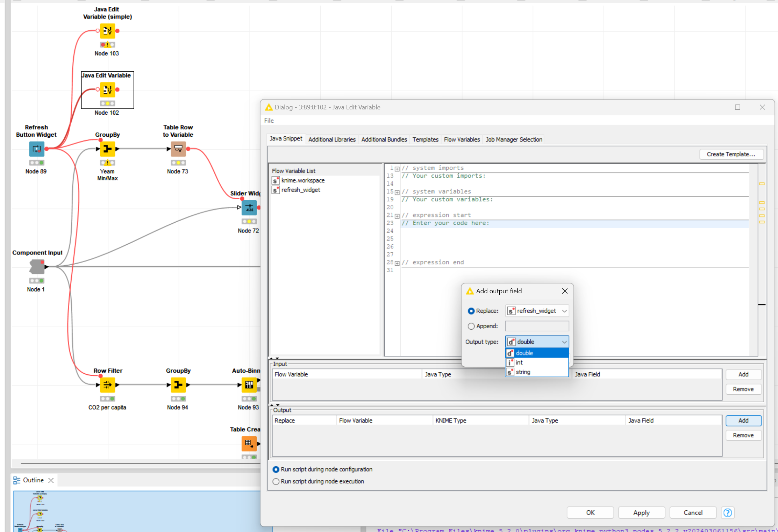Screen dimensions: 778x532
Task: Select the Table Creator node icon
Action: [249, 444]
